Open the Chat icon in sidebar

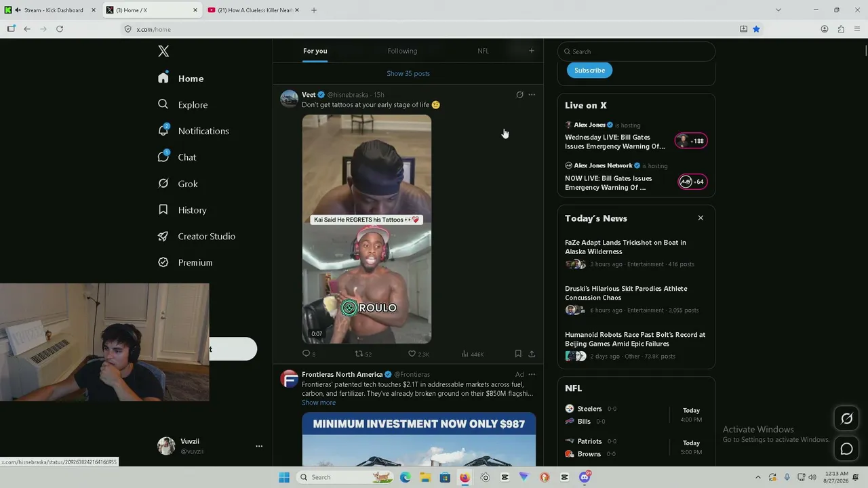point(163,157)
